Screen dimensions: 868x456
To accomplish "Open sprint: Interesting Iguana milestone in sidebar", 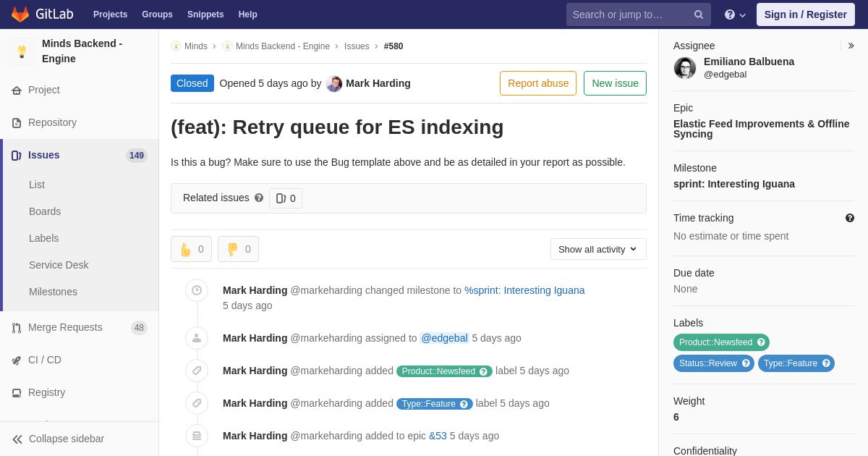I will [x=734, y=184].
